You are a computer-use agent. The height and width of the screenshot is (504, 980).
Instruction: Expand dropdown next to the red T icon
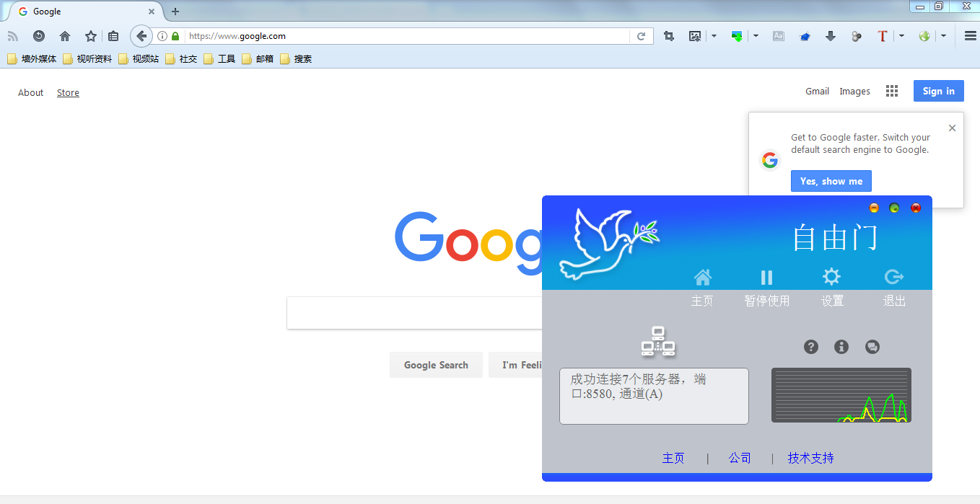(901, 36)
